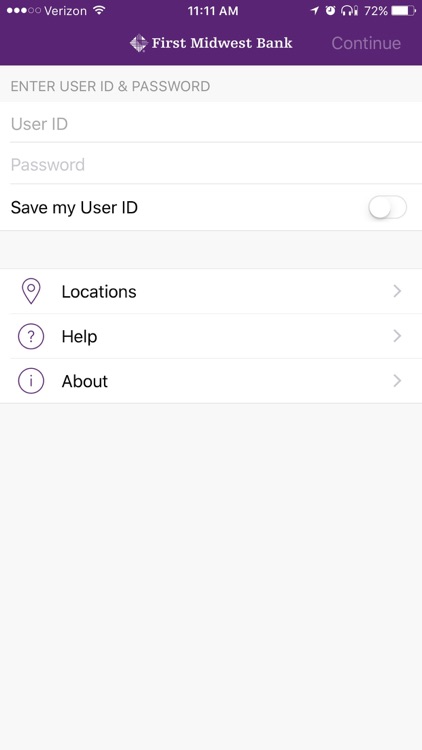
Task: Open the Locations menu item
Action: (211, 291)
